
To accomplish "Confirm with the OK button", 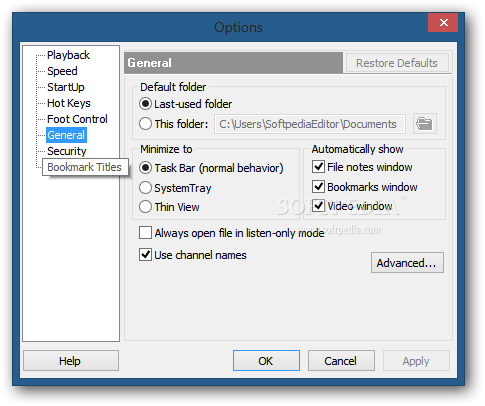I will [266, 361].
